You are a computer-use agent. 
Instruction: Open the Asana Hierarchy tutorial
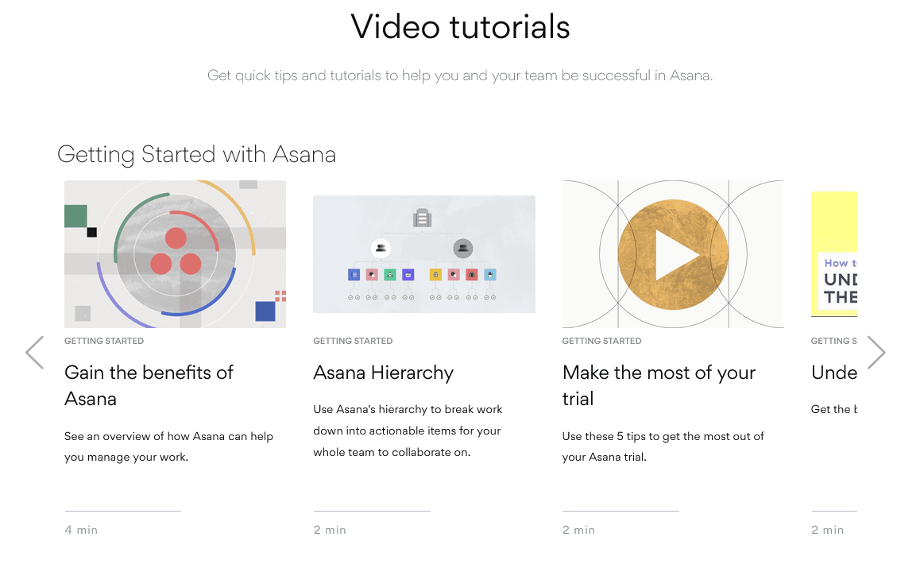click(x=383, y=372)
